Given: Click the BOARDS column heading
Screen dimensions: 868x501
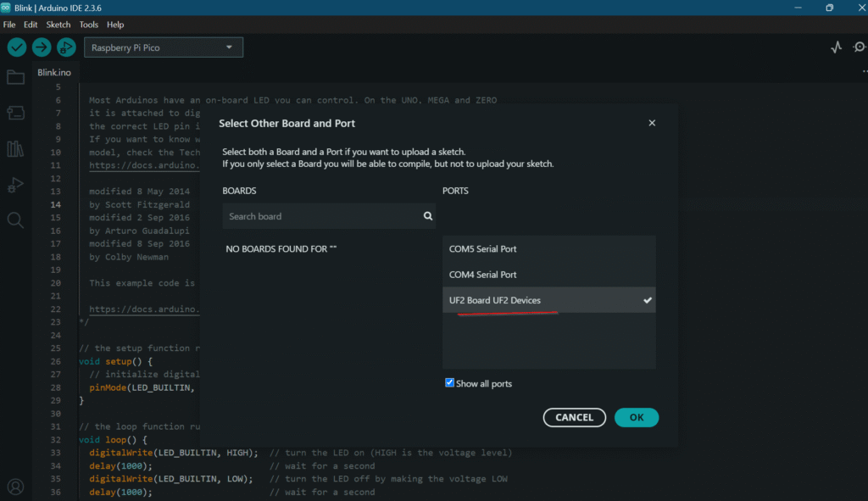Looking at the screenshot, I should pyautogui.click(x=239, y=191).
